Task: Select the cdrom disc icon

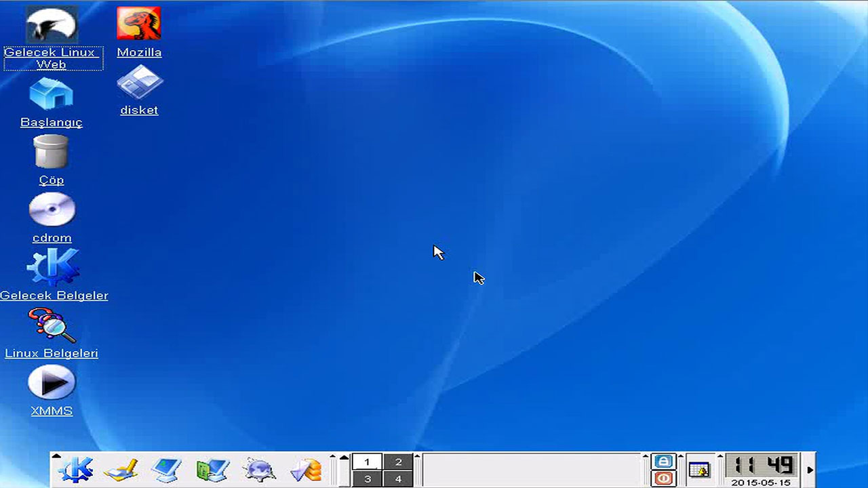Action: coord(52,210)
